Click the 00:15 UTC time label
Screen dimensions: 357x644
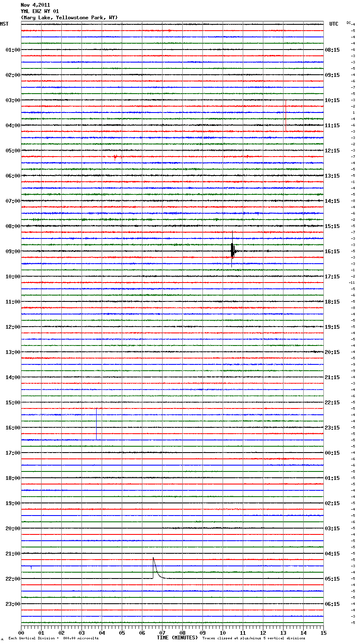[332, 453]
